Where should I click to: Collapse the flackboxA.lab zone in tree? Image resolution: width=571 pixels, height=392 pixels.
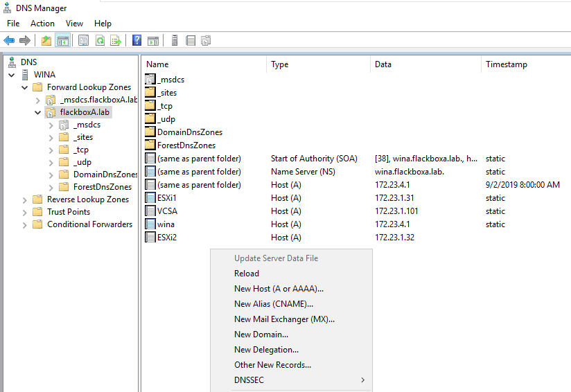(38, 112)
